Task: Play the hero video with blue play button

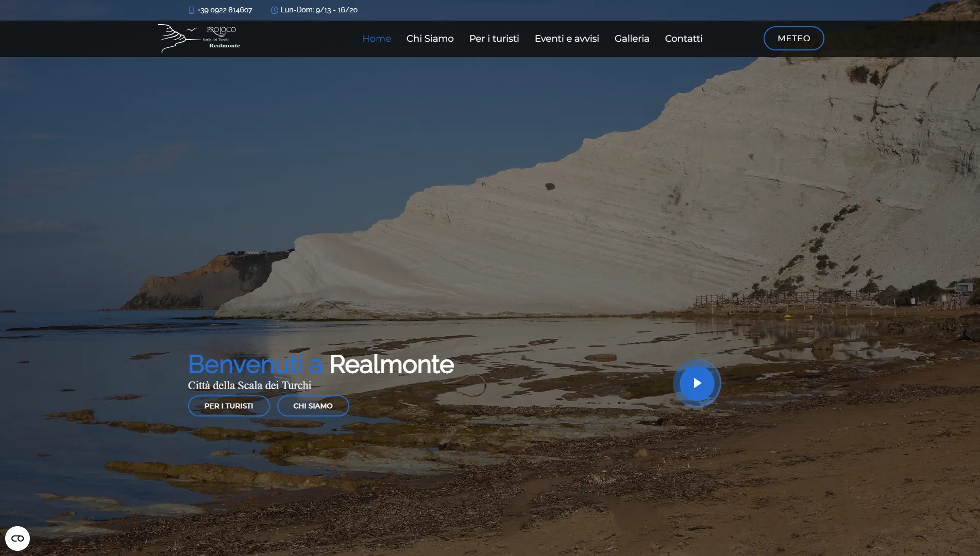Action: pos(697,383)
